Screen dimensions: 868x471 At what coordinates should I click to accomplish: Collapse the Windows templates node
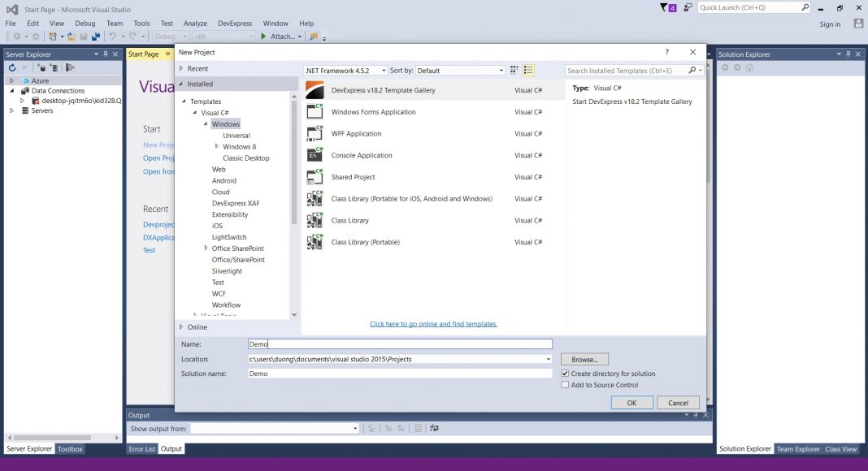pos(206,123)
